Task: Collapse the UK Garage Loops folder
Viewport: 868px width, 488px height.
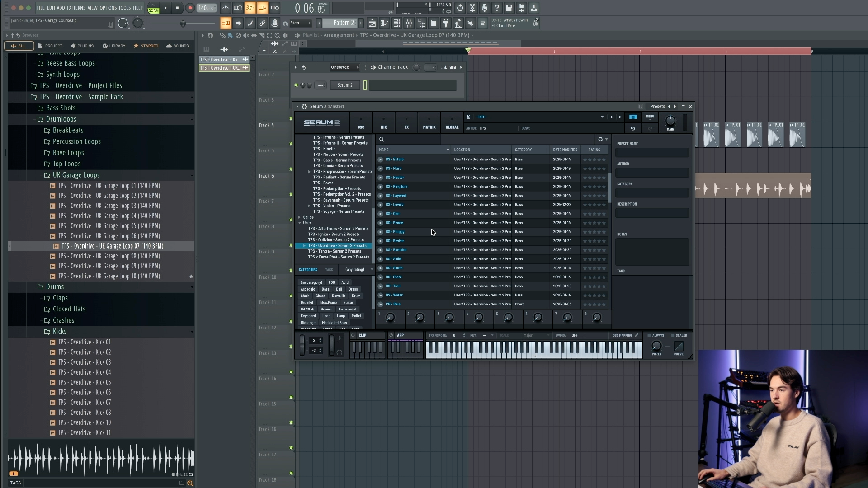Action: point(76,175)
